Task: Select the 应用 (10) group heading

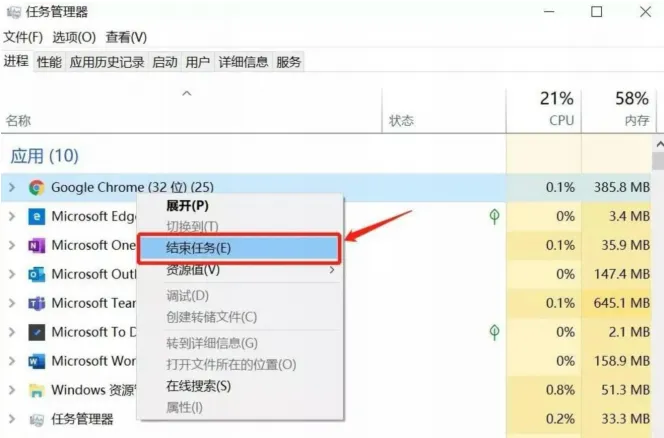Action: click(x=44, y=156)
